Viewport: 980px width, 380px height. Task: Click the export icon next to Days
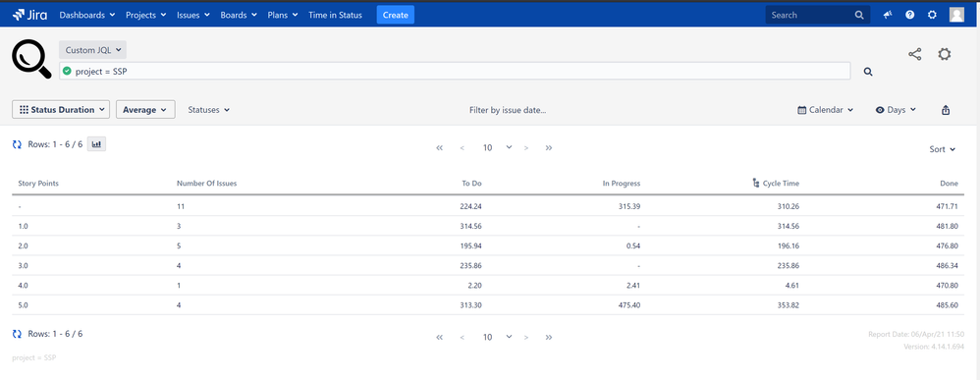pos(946,110)
